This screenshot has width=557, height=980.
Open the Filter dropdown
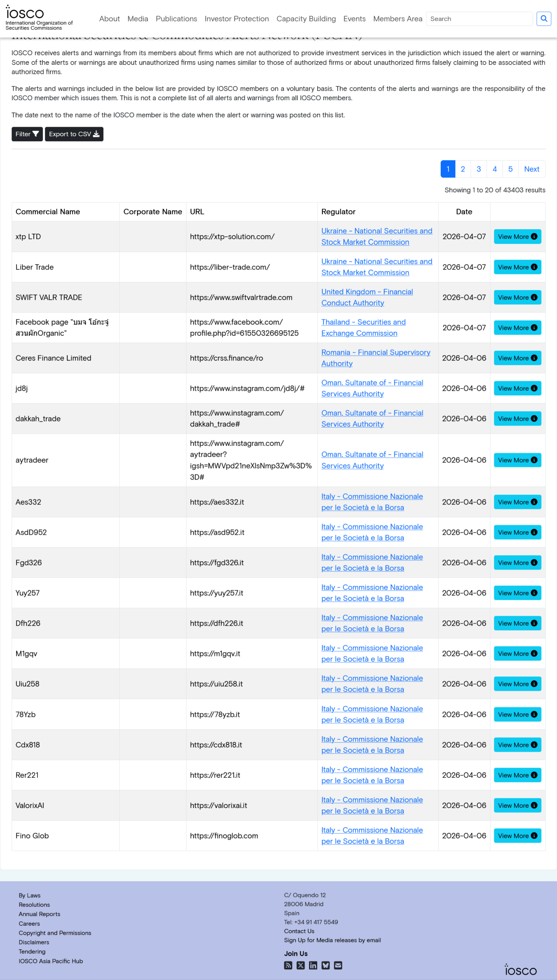coord(27,134)
